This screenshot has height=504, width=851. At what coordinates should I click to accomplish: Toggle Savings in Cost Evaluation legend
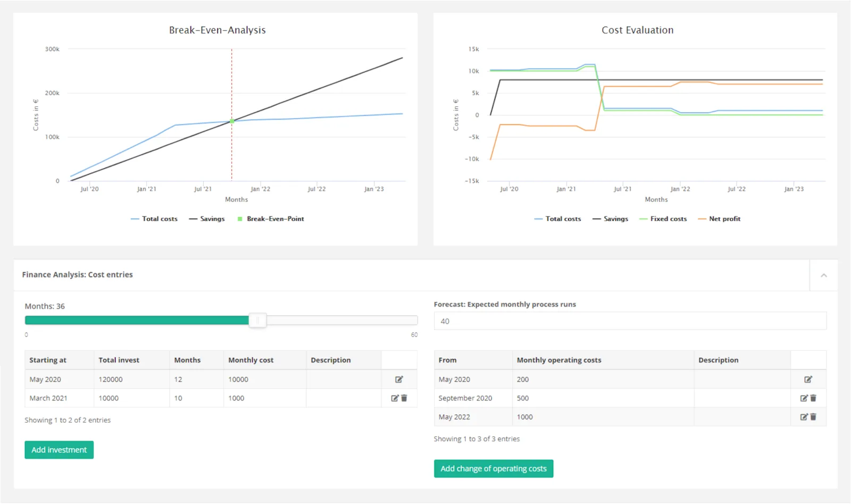(x=611, y=219)
